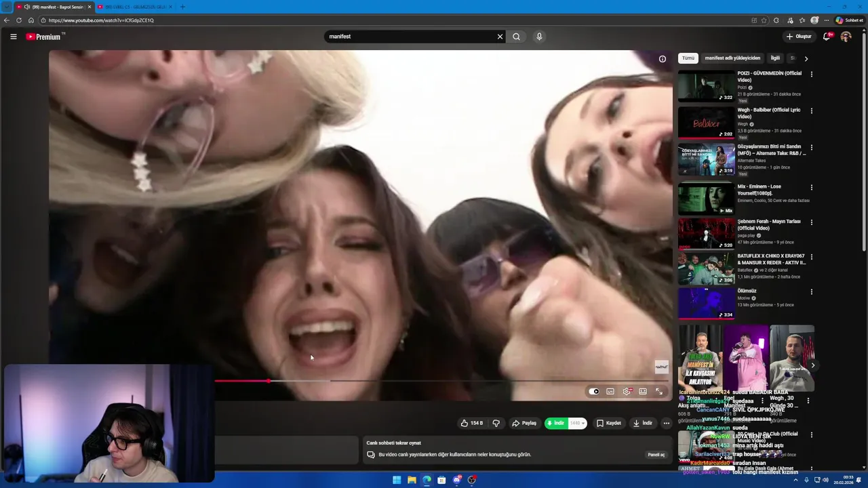
Task: Select the Tümü filter chip
Action: pos(688,58)
